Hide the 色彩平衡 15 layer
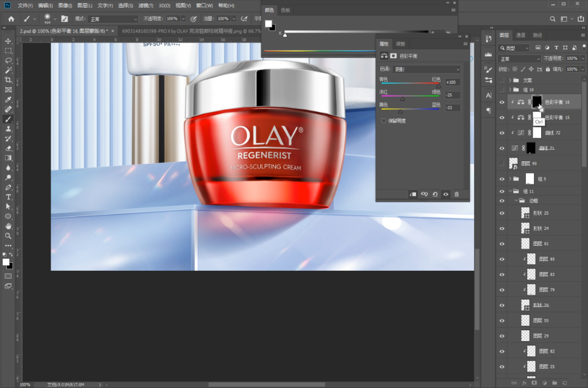 [x=502, y=118]
